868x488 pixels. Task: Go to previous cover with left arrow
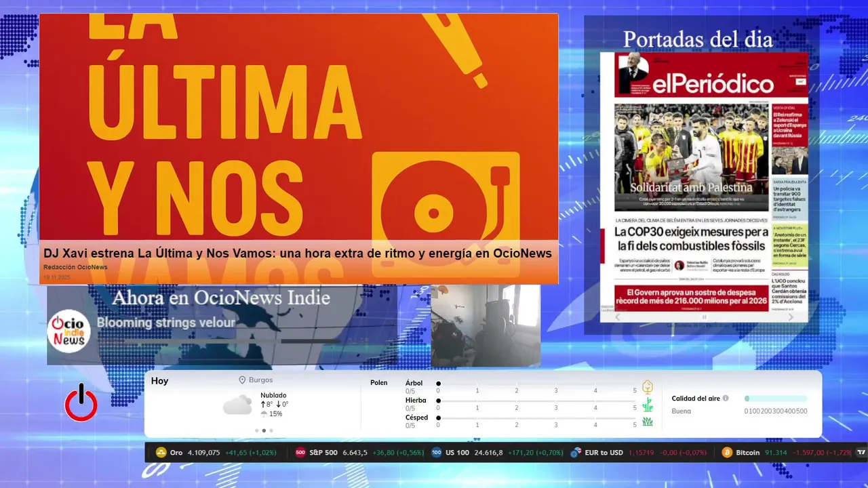pyautogui.click(x=617, y=317)
